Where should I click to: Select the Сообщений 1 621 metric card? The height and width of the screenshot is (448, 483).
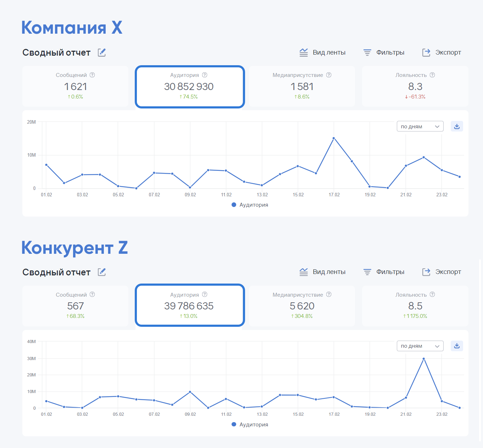tap(75, 86)
